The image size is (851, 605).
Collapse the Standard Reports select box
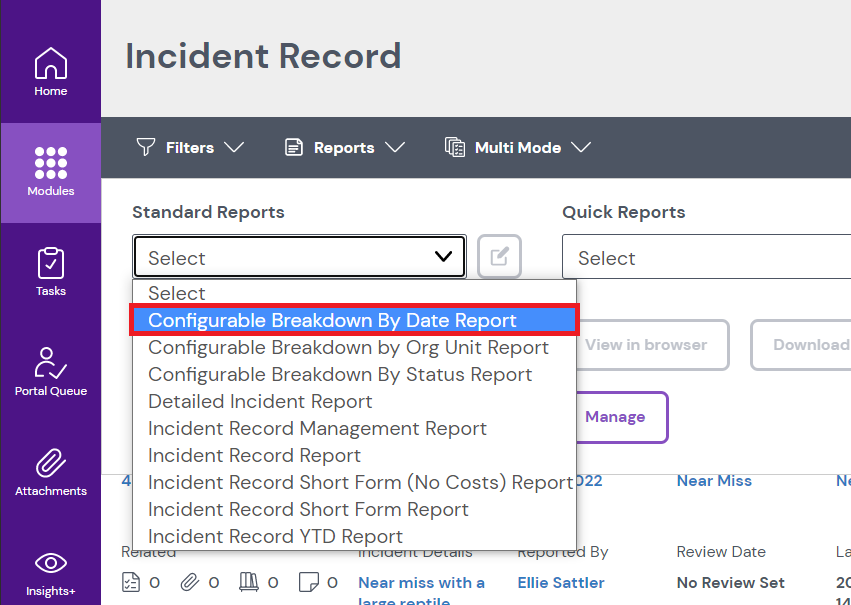pos(299,257)
